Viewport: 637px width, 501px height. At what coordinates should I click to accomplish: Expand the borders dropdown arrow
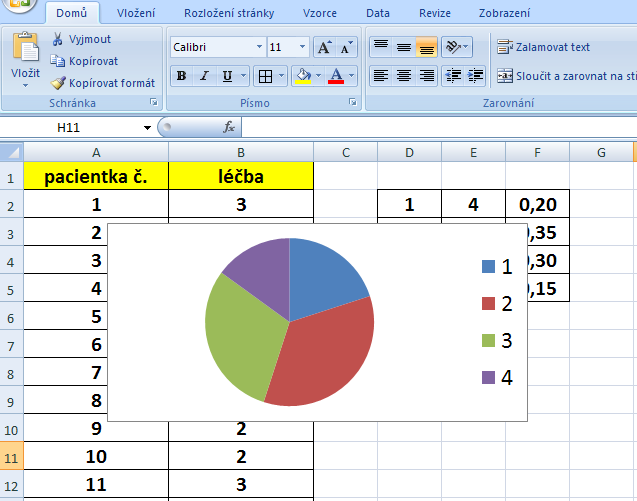pyautogui.click(x=281, y=76)
